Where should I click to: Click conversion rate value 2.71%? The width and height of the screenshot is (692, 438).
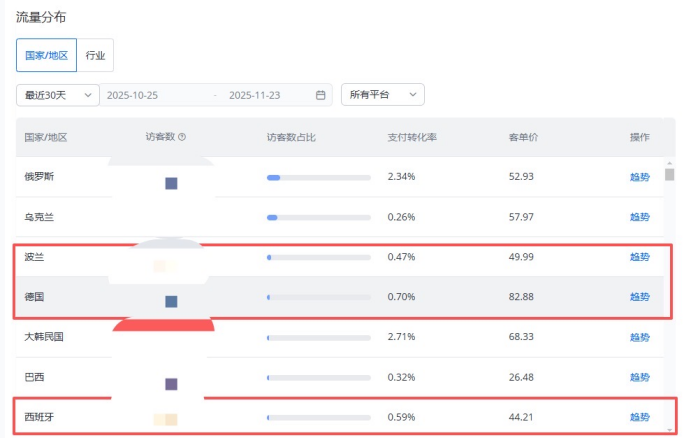pyautogui.click(x=401, y=337)
